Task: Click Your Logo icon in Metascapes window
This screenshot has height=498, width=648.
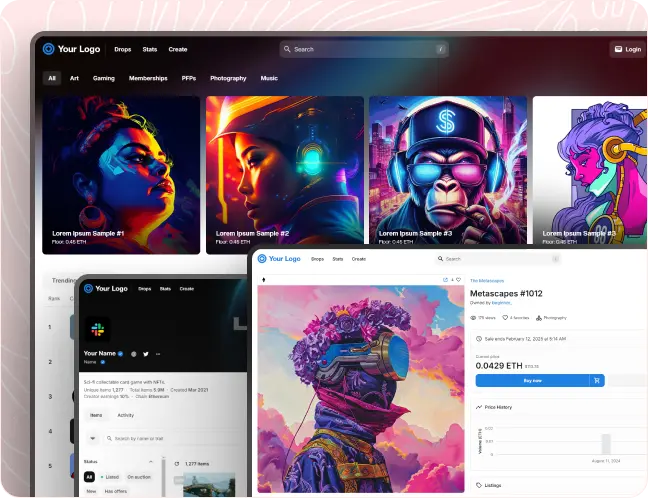Action: click(262, 259)
